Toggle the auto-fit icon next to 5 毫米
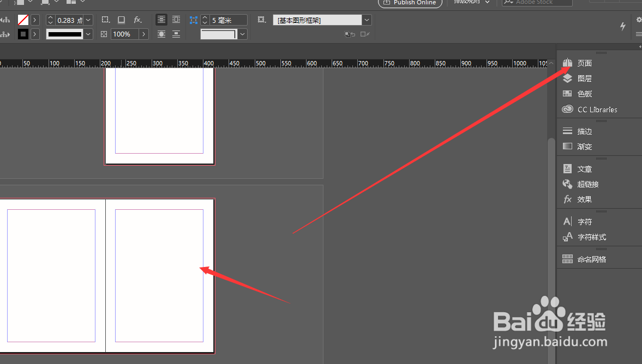 [193, 20]
